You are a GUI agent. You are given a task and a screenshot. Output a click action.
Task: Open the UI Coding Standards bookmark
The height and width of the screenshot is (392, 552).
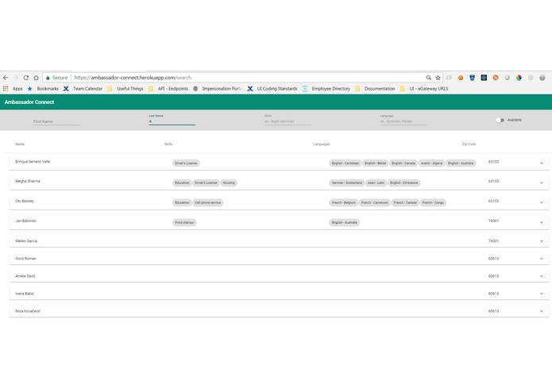272,89
